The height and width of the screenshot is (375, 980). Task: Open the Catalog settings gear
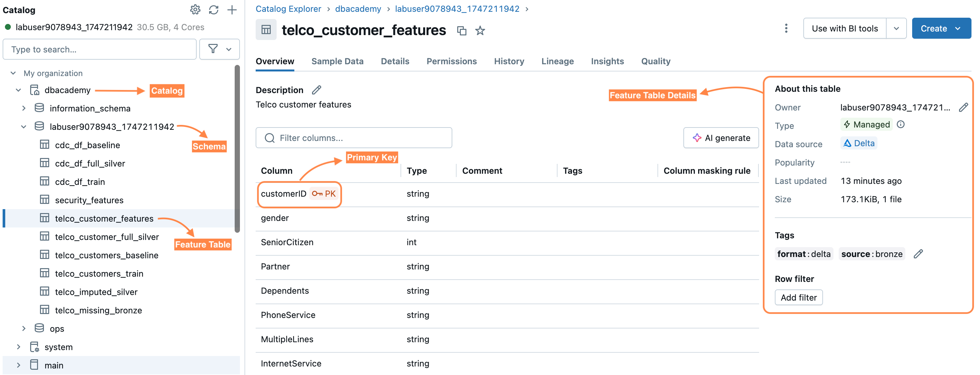click(195, 10)
